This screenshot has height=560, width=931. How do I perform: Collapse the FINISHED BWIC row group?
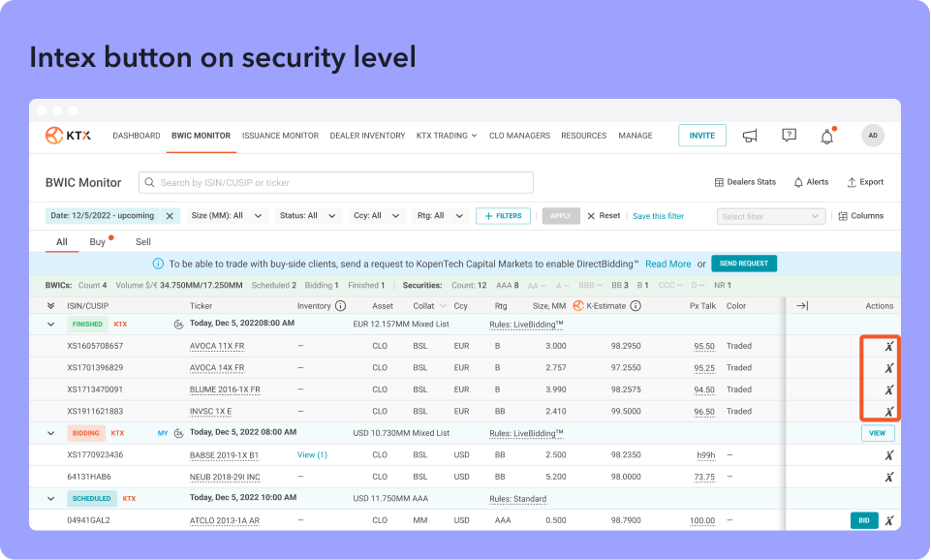[x=50, y=325]
